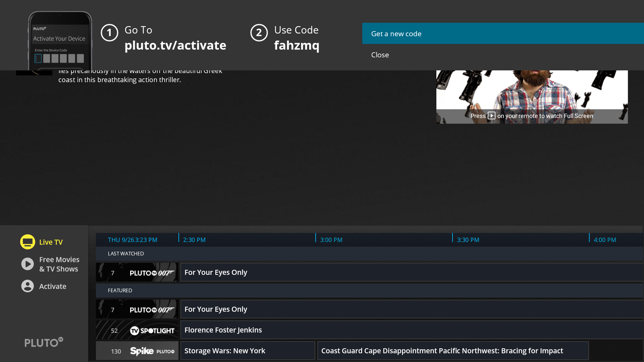Click the Activate user profile icon
The height and width of the screenshot is (362, 644).
click(28, 286)
